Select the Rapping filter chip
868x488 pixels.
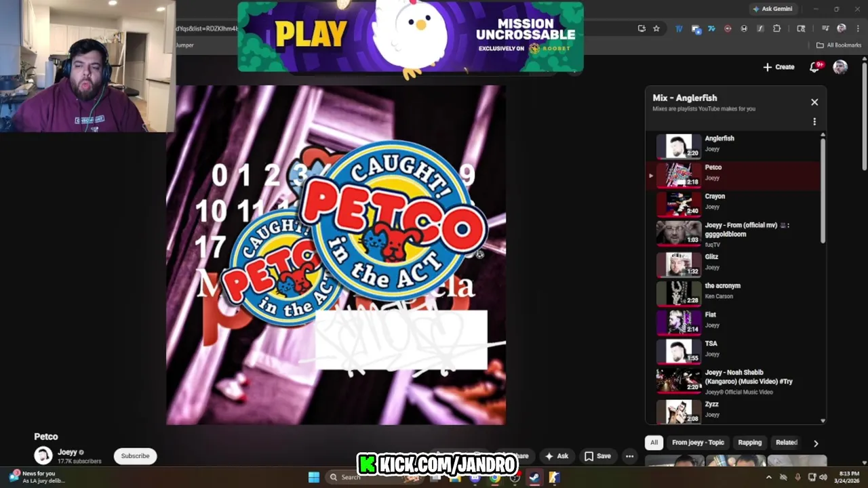tap(749, 443)
